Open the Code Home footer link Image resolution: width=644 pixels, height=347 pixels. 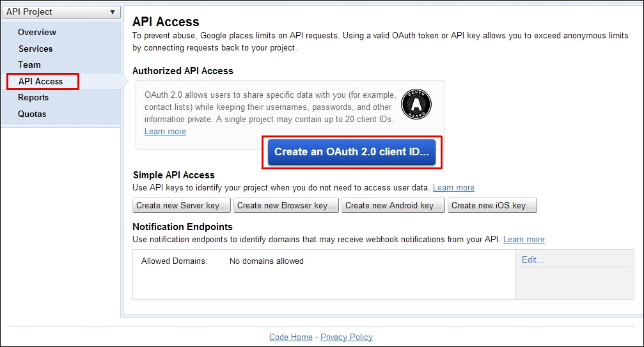tap(291, 337)
